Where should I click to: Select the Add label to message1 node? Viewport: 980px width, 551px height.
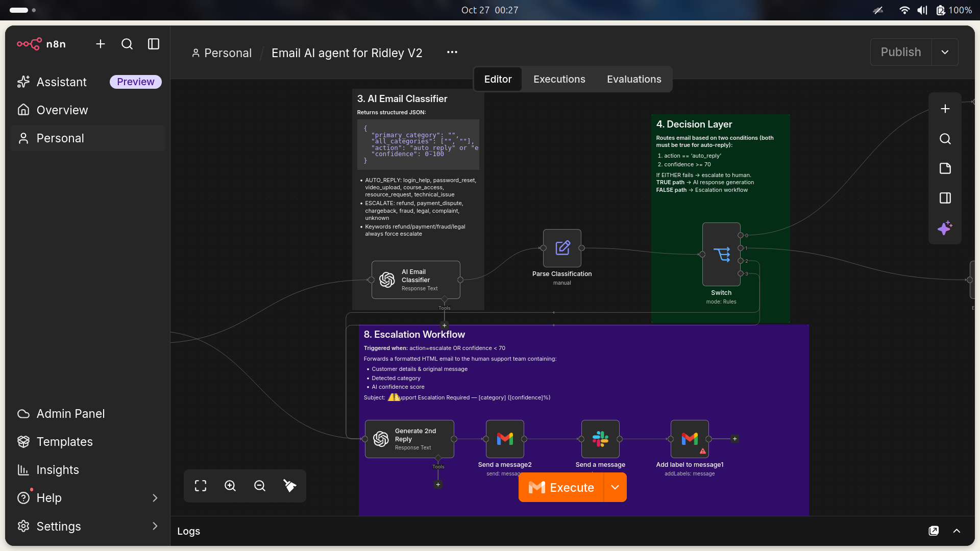click(x=690, y=439)
